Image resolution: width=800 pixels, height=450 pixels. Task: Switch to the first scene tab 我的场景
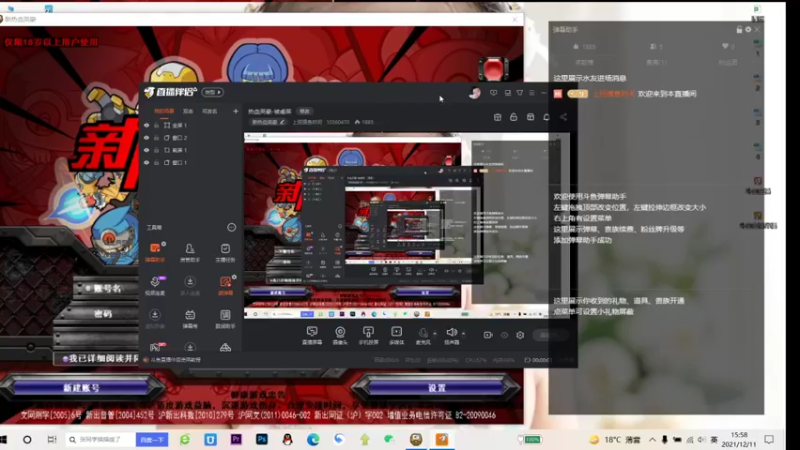tap(164, 111)
